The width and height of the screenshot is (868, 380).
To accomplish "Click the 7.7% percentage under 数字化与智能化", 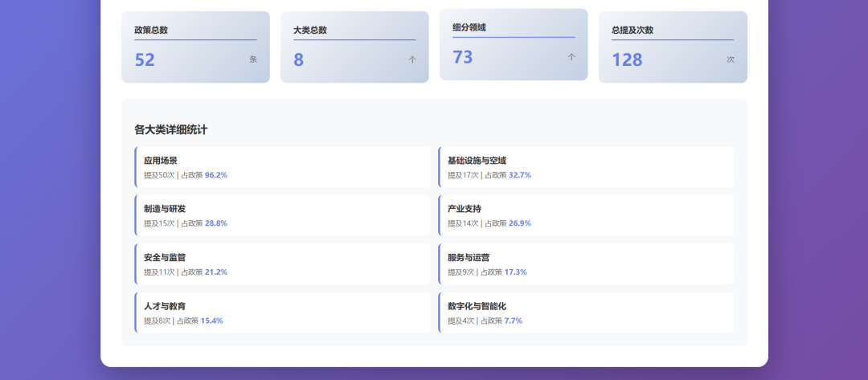I will click(514, 321).
